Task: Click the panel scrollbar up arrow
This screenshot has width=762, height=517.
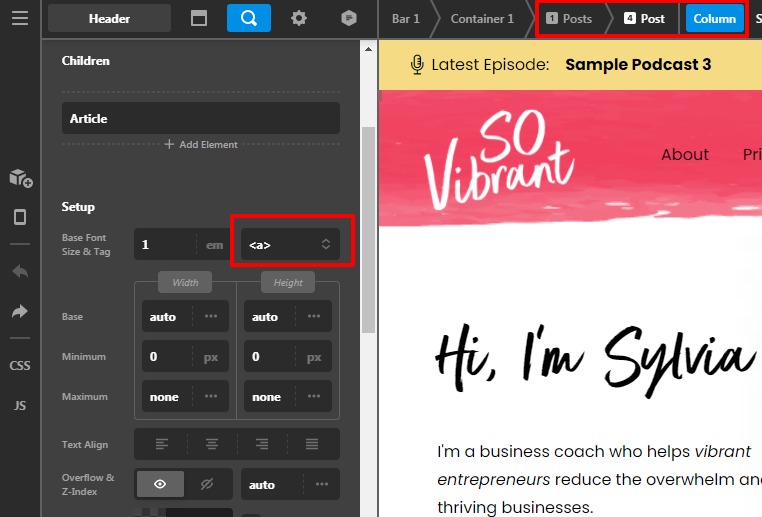Action: tap(368, 49)
